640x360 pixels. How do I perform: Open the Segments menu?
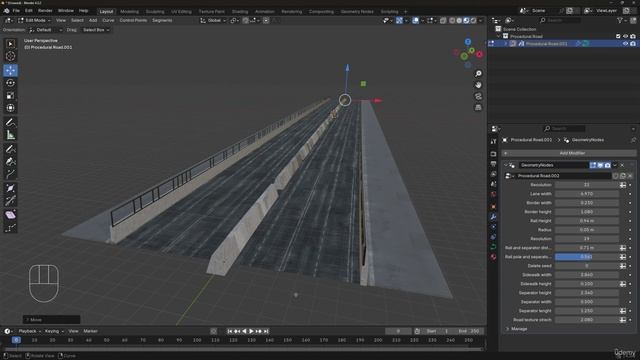coord(162,20)
